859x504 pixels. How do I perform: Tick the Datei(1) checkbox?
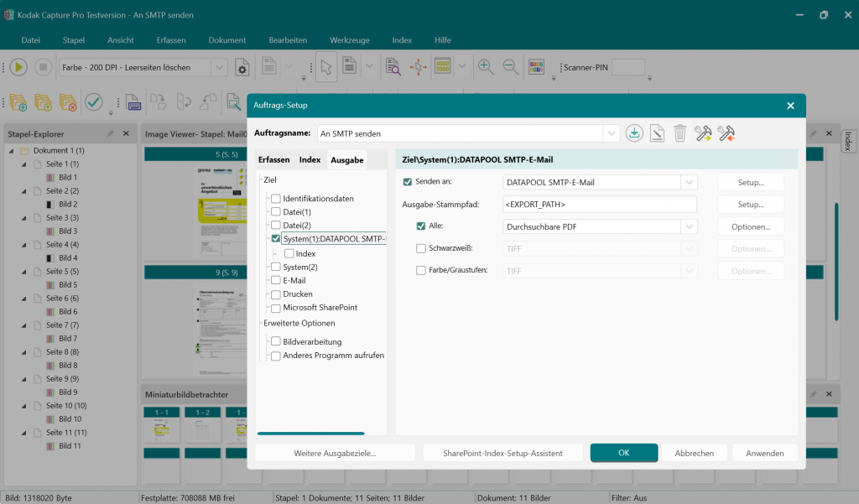pos(276,212)
